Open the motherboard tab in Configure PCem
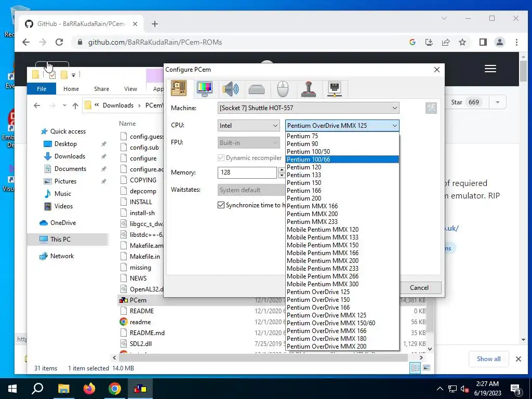Screen dimensions: 532x399 click(x=179, y=88)
